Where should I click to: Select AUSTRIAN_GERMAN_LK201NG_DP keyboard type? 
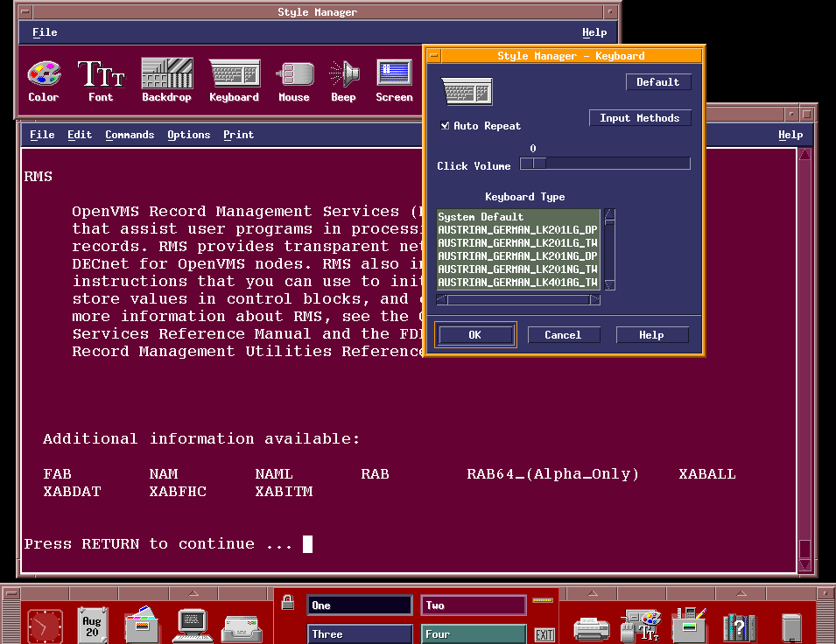pos(518,255)
